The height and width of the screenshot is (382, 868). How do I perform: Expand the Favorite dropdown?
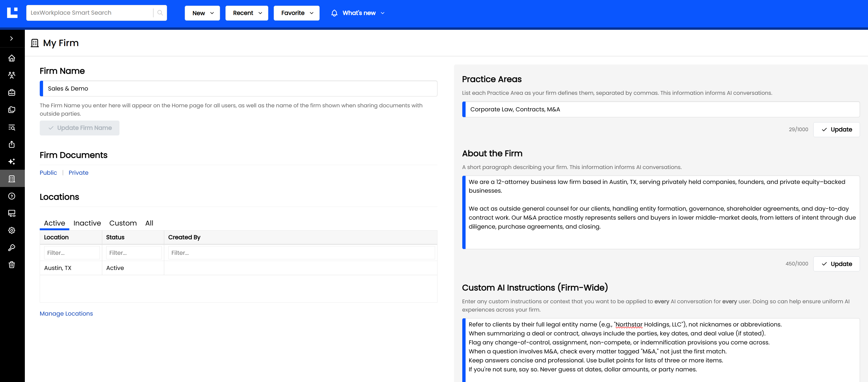pos(296,13)
